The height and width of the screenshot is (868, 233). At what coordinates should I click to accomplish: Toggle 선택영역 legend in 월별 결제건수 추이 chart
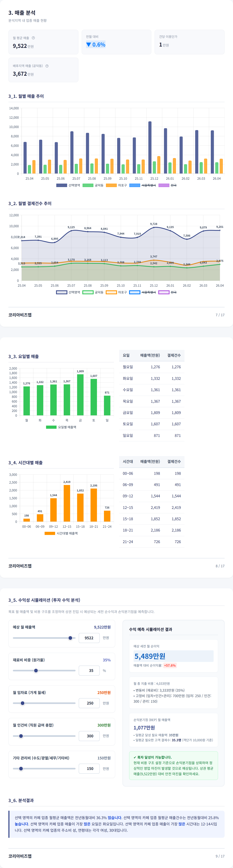[x=68, y=292]
